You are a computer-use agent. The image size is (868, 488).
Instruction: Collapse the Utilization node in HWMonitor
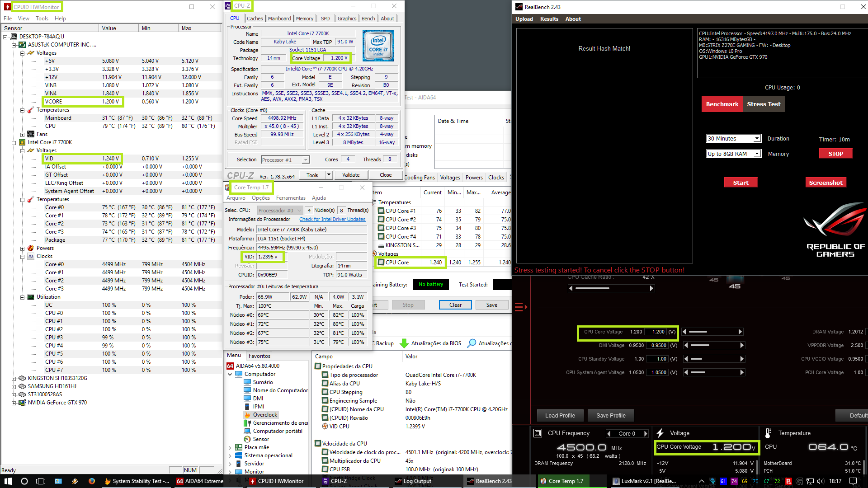(22, 297)
